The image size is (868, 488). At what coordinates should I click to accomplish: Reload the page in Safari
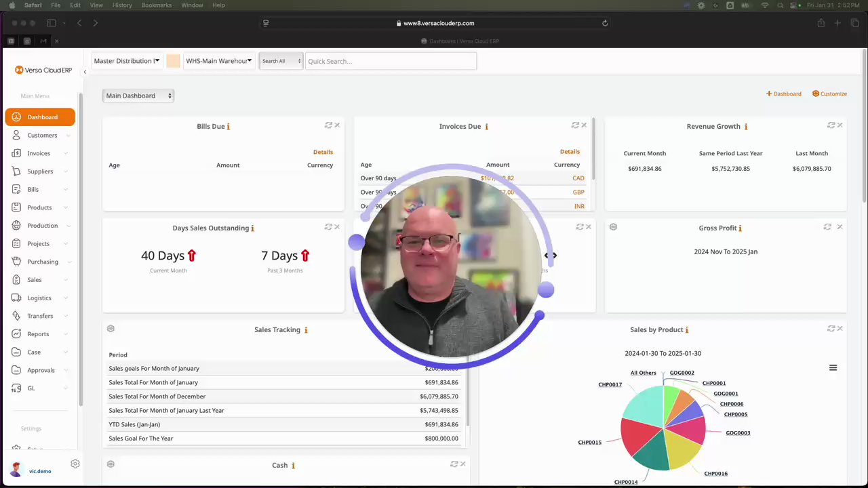coord(605,23)
